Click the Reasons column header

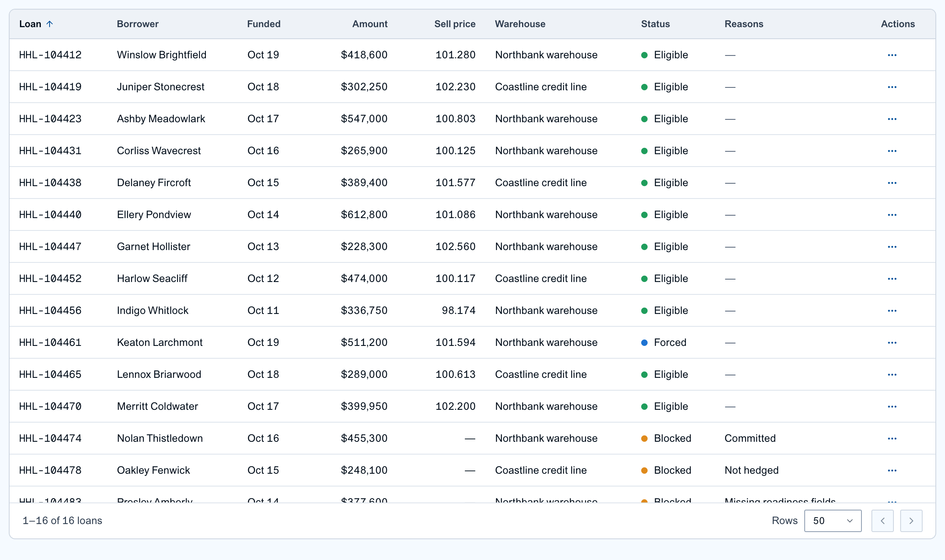pyautogui.click(x=744, y=24)
